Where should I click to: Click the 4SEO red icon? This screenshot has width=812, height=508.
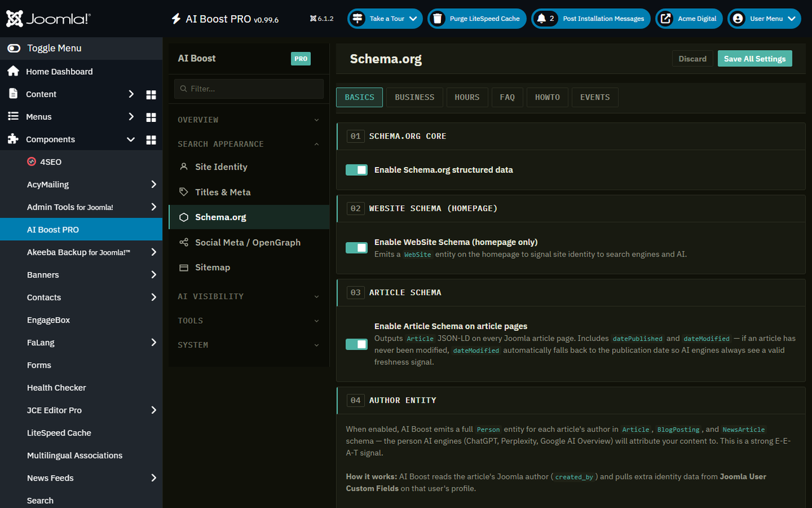coord(32,162)
